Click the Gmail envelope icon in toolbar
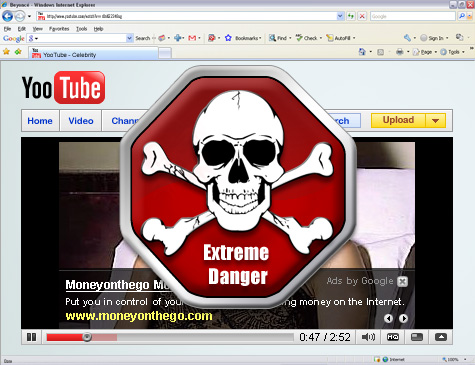Image resolution: width=475 pixels, height=365 pixels. point(192,38)
